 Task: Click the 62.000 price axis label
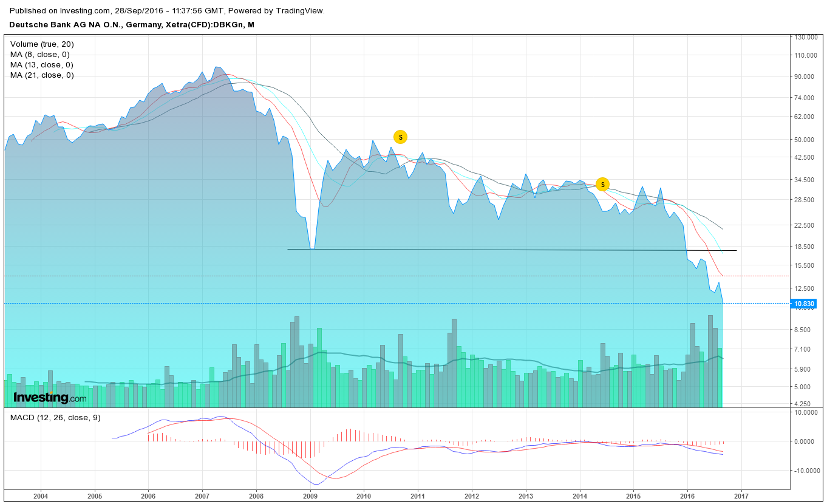pos(806,117)
